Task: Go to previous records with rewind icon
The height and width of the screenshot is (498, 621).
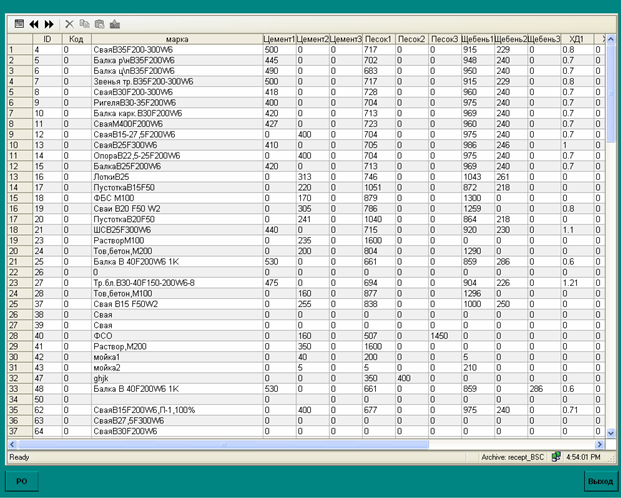Action: 34,22
